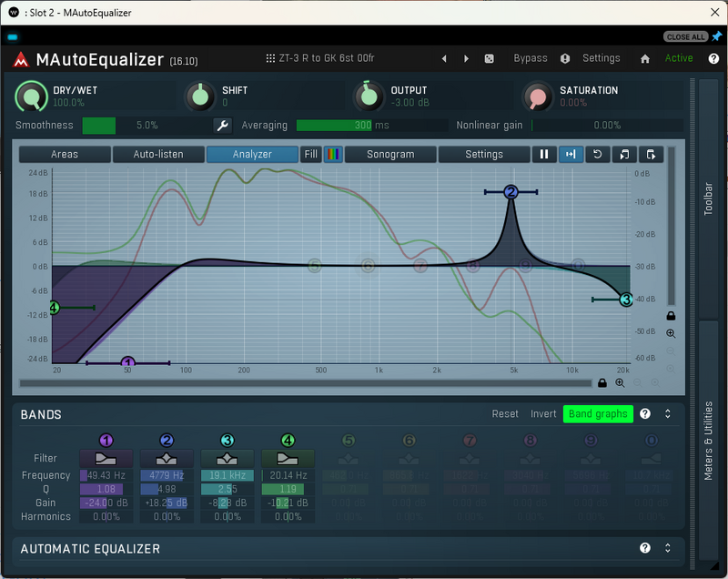This screenshot has width=728, height=579.
Task: Zoom in the vertical axis magnifier
Action: click(671, 333)
